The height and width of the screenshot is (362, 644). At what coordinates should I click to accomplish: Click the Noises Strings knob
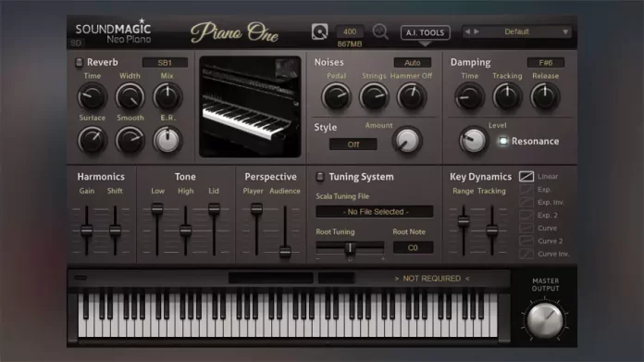click(374, 97)
